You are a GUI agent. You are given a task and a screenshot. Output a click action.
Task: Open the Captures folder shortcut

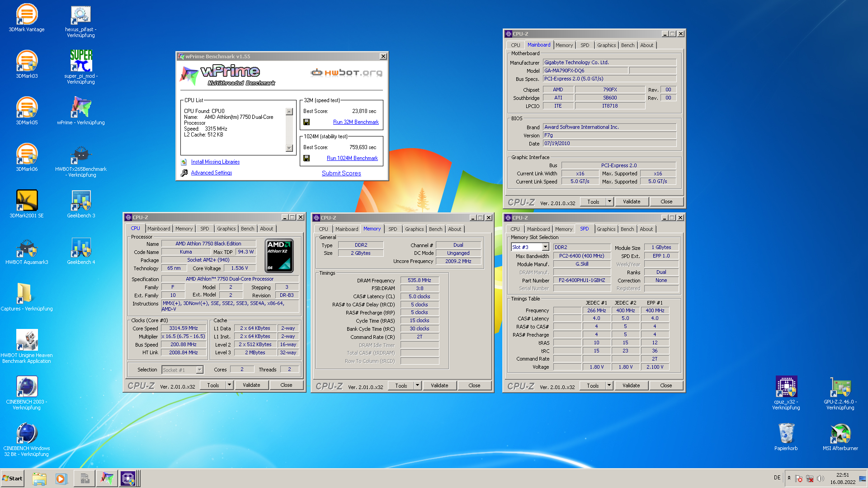coord(27,297)
